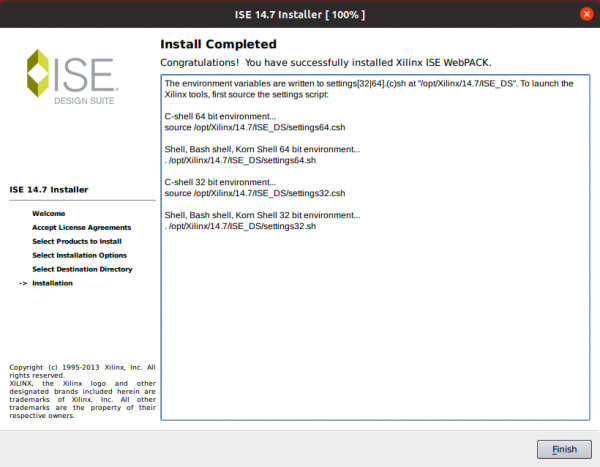Click the environment variables intro paragraph
600x467 pixels.
coord(369,89)
